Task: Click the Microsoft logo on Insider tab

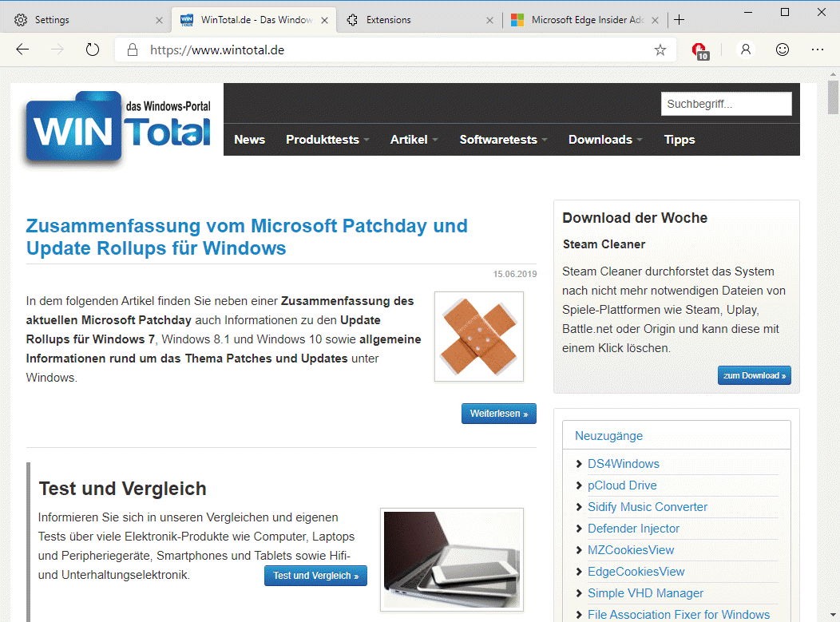Action: [x=517, y=20]
